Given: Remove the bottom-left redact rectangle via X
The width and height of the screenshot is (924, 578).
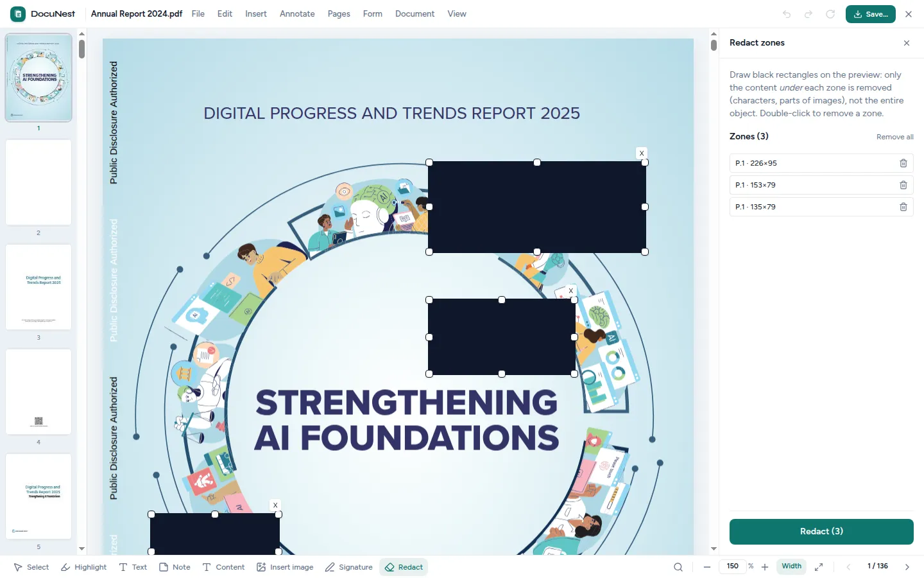Looking at the screenshot, I should [x=275, y=505].
